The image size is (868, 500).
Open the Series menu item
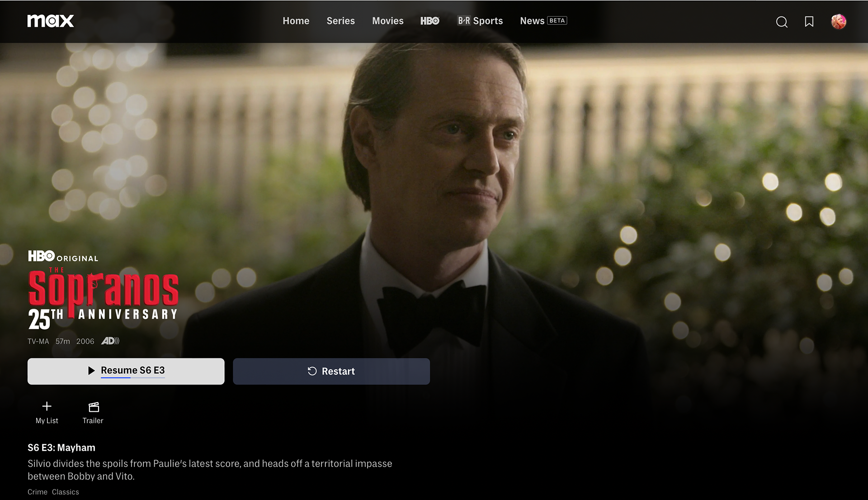coord(341,21)
